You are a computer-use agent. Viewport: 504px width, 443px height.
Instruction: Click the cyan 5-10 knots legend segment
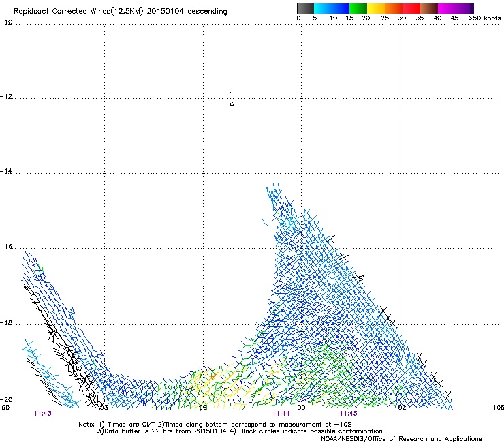pyautogui.click(x=322, y=8)
